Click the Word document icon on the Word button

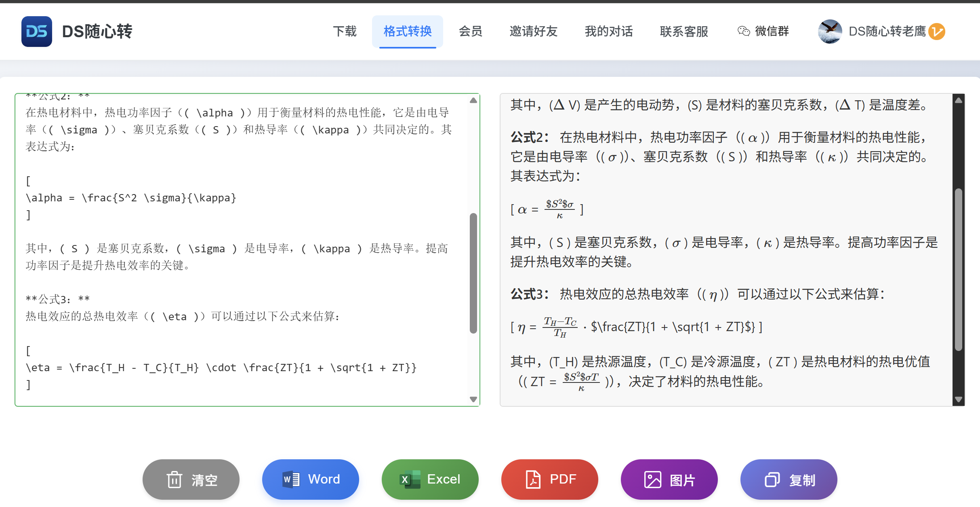290,480
